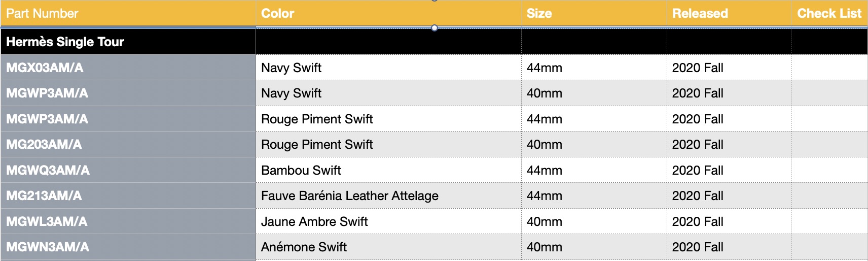868x261 pixels.
Task: Select part number MGX03AM/A cell
Action: (128, 68)
